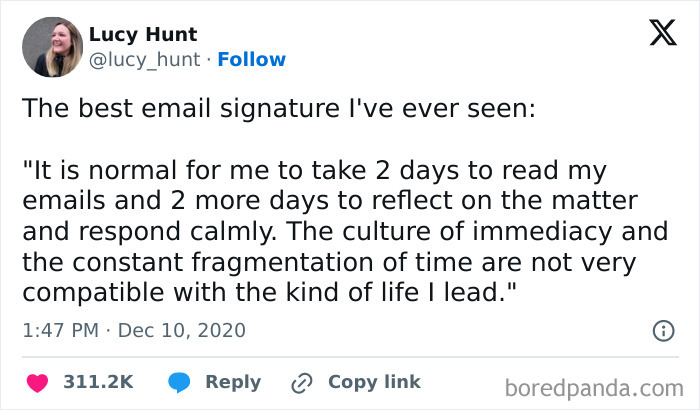Click the chain link icon
The width and height of the screenshot is (700, 410).
[300, 383]
